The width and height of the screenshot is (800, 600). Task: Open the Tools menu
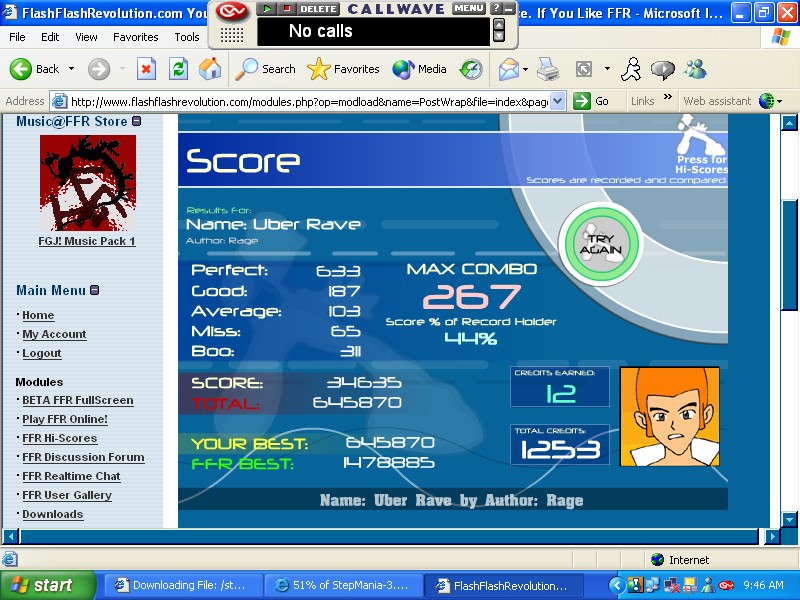187,37
